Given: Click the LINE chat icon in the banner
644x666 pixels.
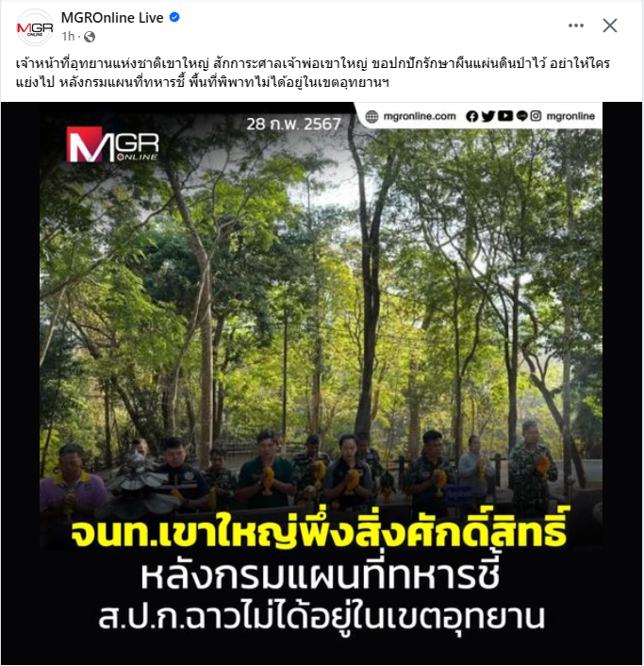Looking at the screenshot, I should pyautogui.click(x=522, y=116).
